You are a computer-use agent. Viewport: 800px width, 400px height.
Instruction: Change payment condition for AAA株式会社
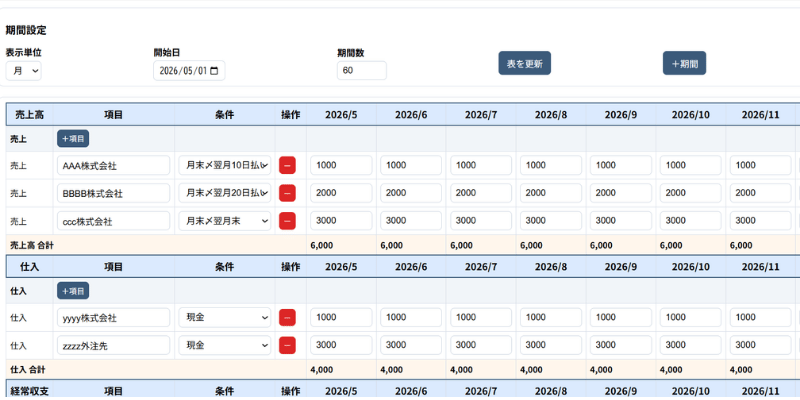click(x=224, y=165)
